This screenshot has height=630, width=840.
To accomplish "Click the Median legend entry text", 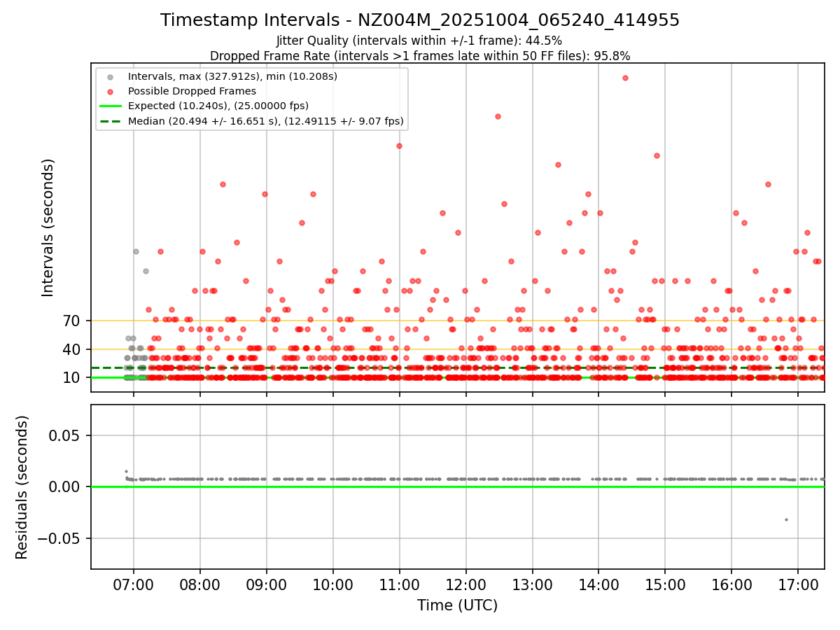I will tap(266, 121).
